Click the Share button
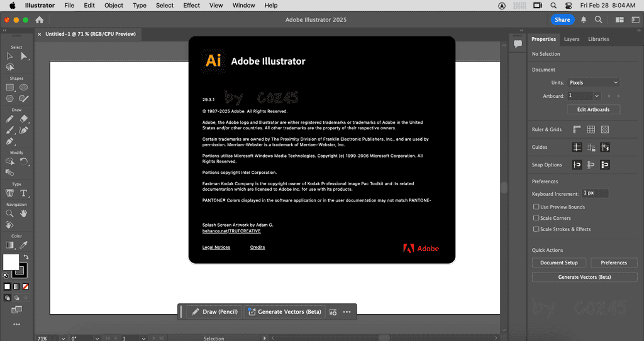The image size is (644, 341). tap(562, 19)
